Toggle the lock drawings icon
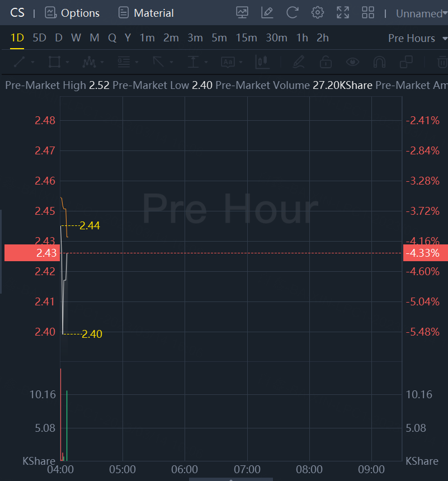The width and height of the screenshot is (448, 481). 326,62
